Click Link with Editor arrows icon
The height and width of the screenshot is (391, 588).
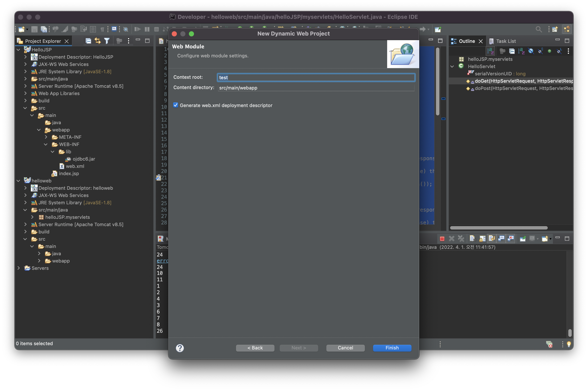[97, 41]
